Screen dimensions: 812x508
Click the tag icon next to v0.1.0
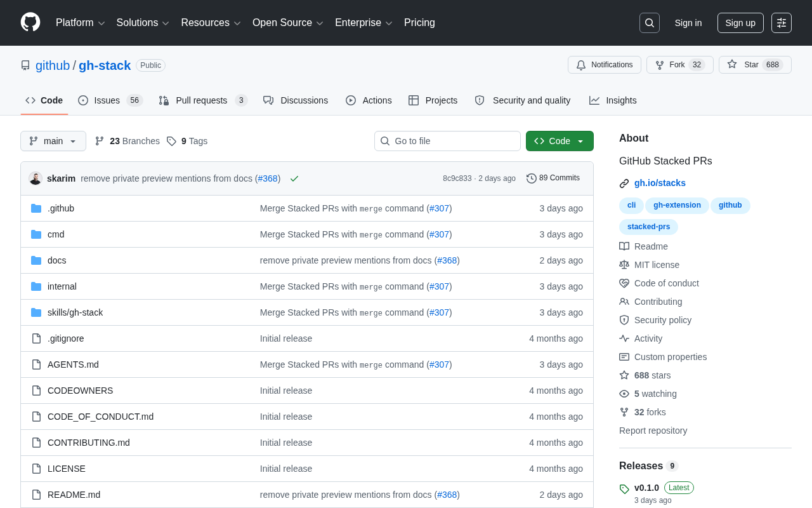(624, 489)
